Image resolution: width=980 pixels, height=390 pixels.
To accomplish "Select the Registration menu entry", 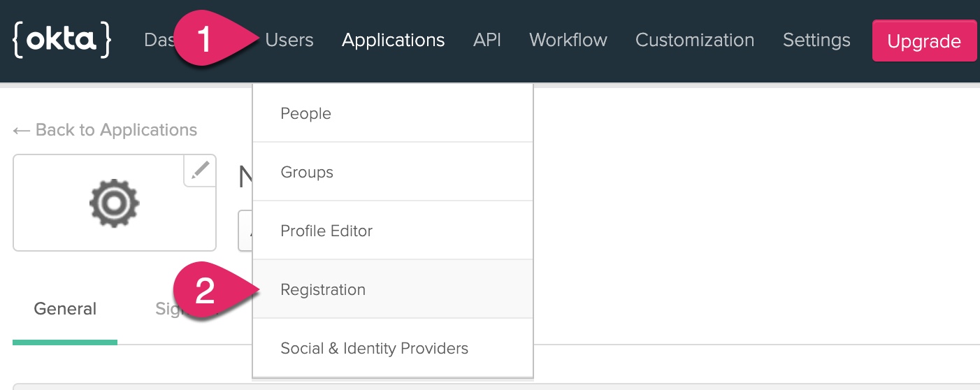I will click(323, 289).
